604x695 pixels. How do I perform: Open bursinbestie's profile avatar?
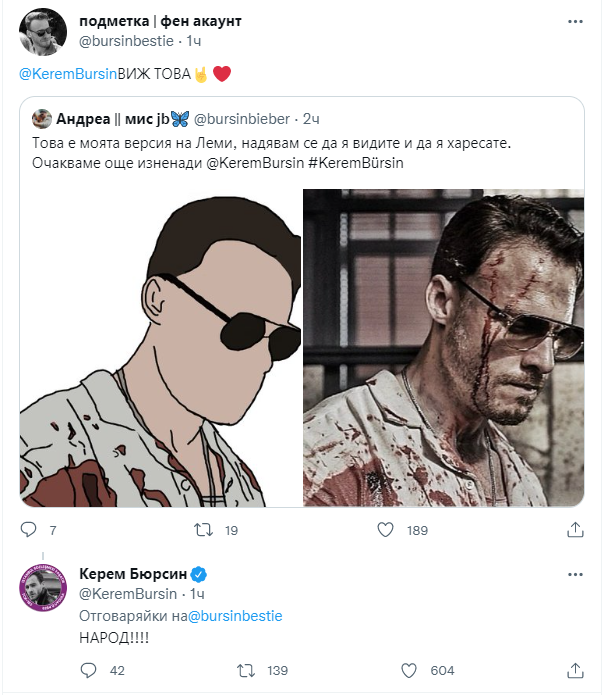pos(40,34)
